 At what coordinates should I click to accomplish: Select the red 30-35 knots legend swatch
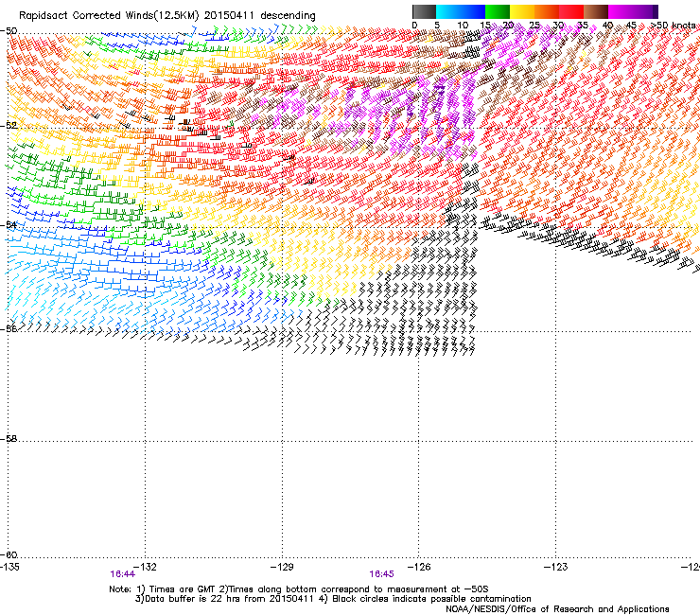click(571, 11)
